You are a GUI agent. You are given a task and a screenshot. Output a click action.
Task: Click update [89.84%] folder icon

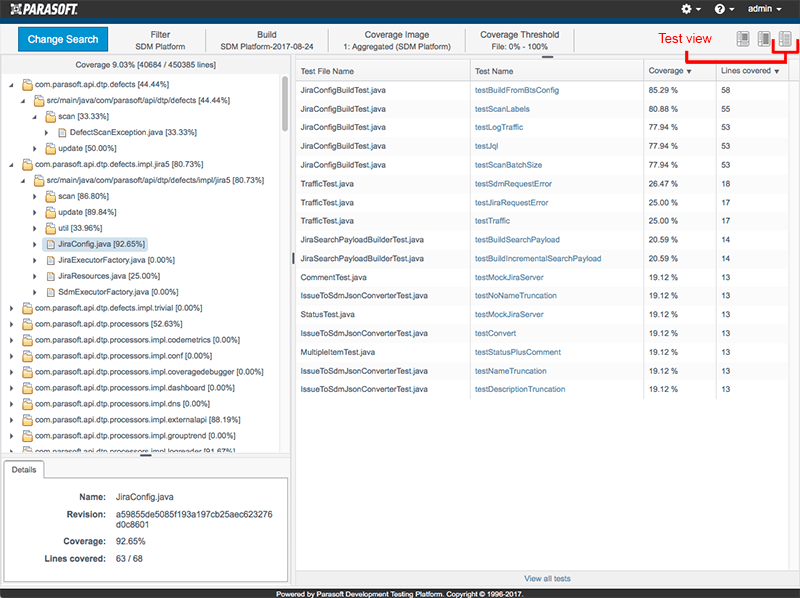pos(50,212)
